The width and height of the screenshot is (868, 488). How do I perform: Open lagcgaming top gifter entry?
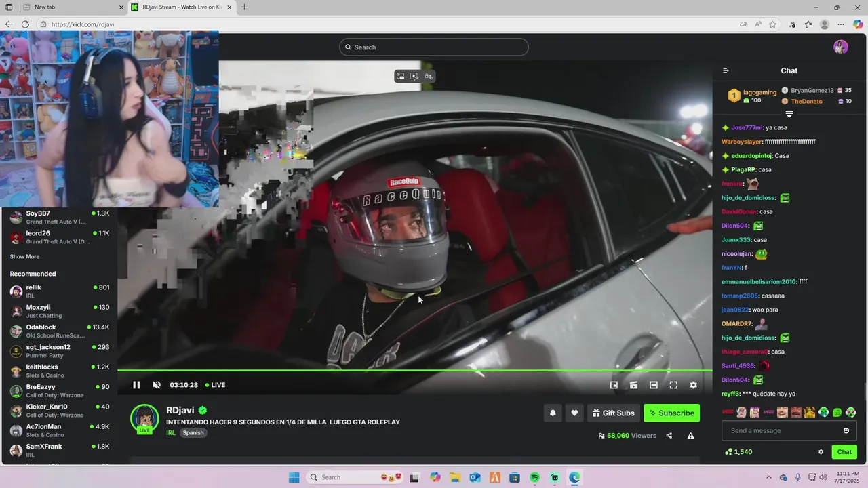tap(753, 96)
